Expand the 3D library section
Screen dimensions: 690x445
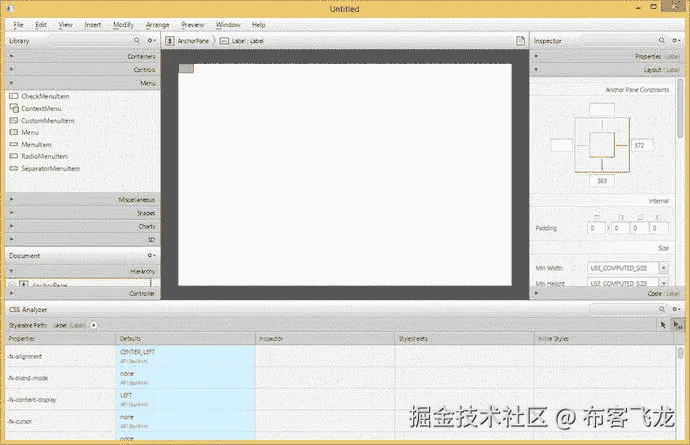coord(83,239)
